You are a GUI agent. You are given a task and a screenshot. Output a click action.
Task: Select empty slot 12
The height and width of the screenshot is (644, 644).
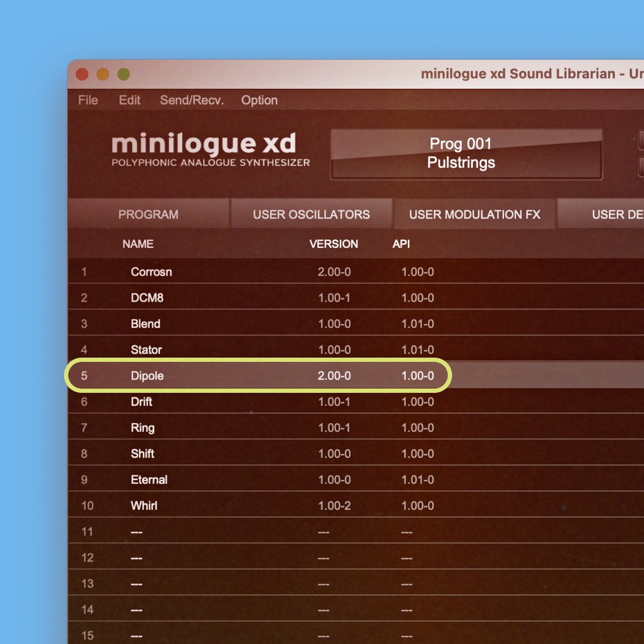click(x=356, y=558)
